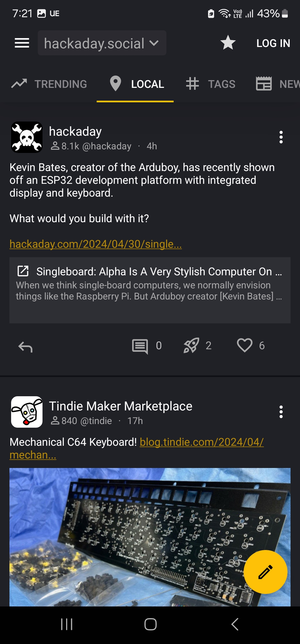This screenshot has height=644, width=300.
Task: Switch to the Trending tab
Action: click(49, 84)
